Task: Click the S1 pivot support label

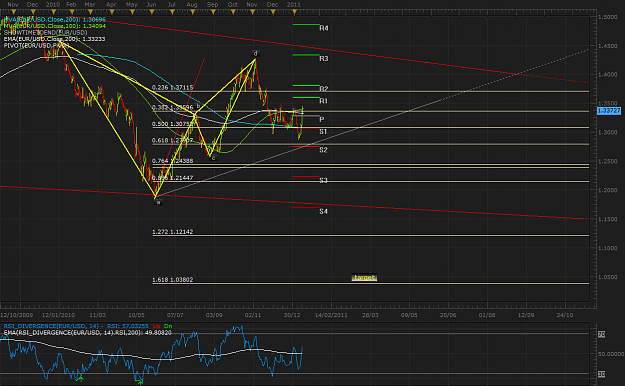Action: click(x=323, y=132)
